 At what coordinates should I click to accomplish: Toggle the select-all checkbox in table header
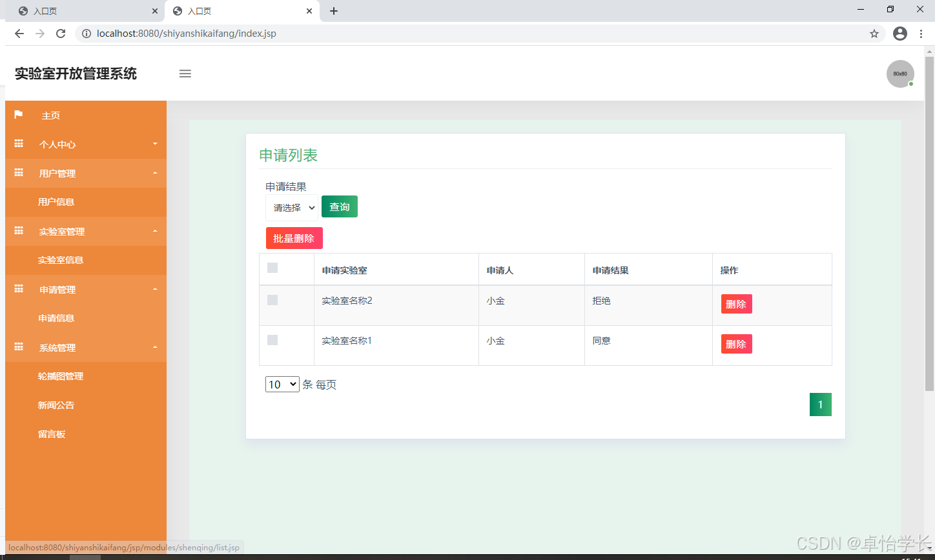pos(272,268)
